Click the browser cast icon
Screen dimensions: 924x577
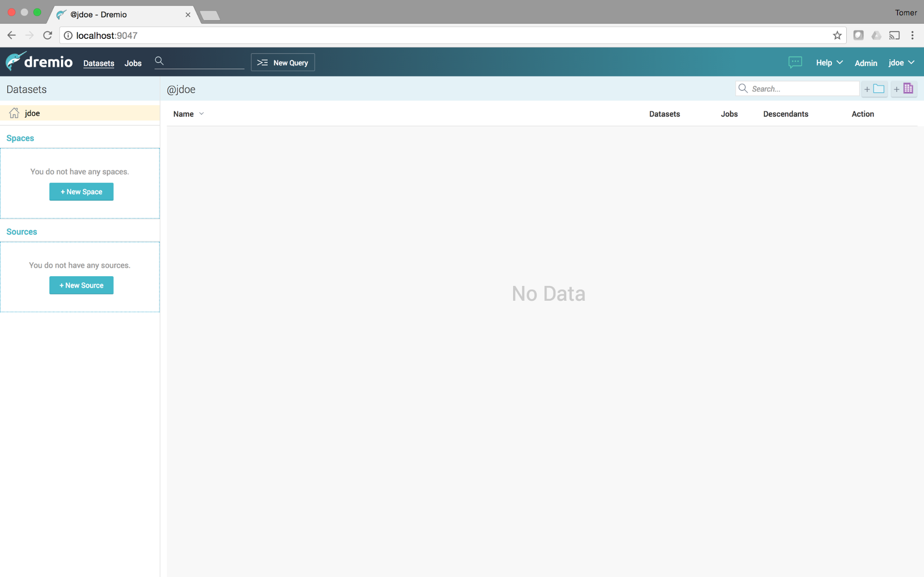point(894,36)
